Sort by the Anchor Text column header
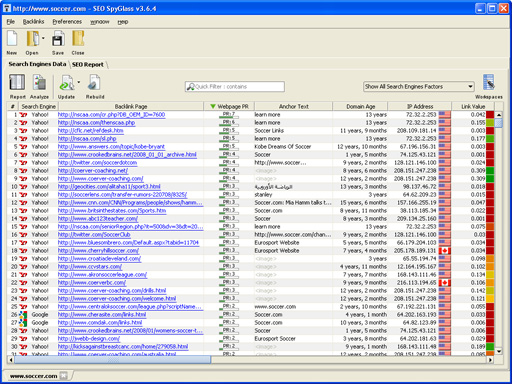Image resolution: width=512 pixels, height=384 pixels. 294,106
